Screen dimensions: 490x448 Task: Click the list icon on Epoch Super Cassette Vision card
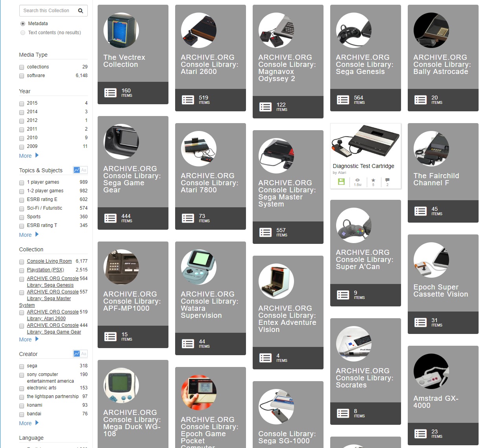[420, 323]
